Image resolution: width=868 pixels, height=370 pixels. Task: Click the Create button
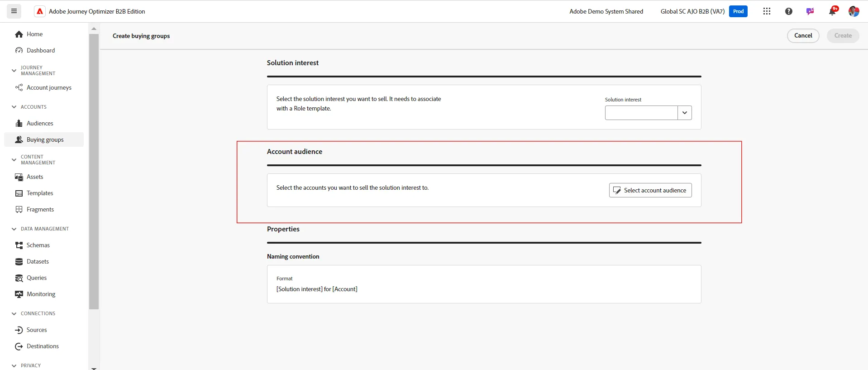(x=843, y=36)
